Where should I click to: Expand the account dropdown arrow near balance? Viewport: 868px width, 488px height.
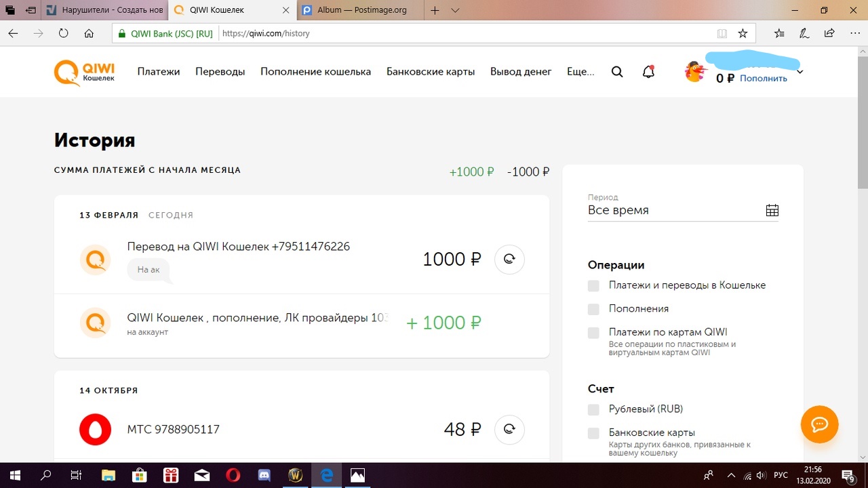[x=800, y=72]
